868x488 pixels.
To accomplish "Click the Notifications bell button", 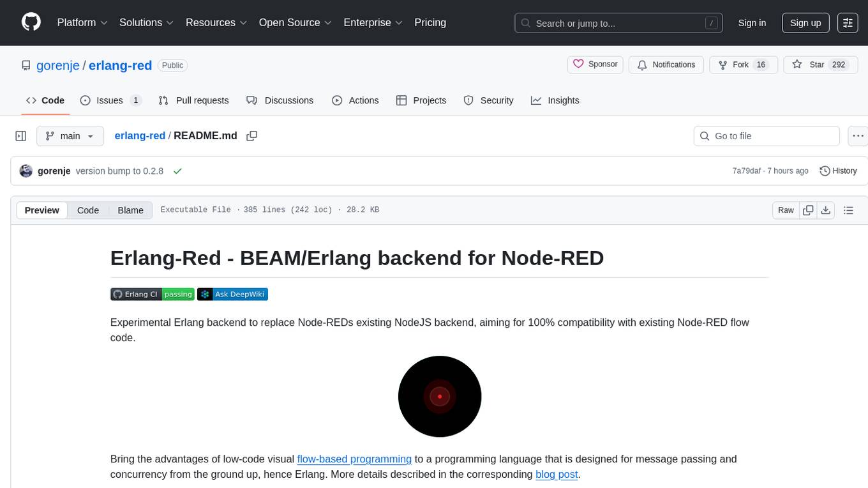I will pos(666,65).
